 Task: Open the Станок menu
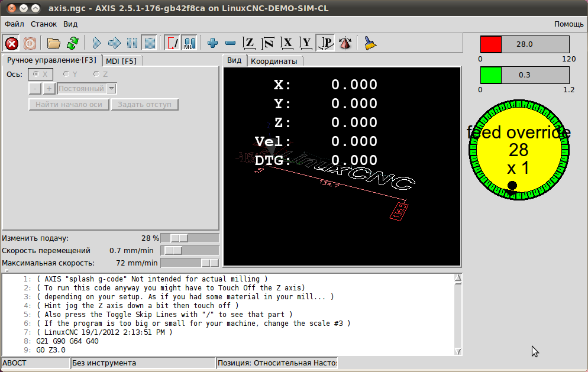[x=44, y=24]
